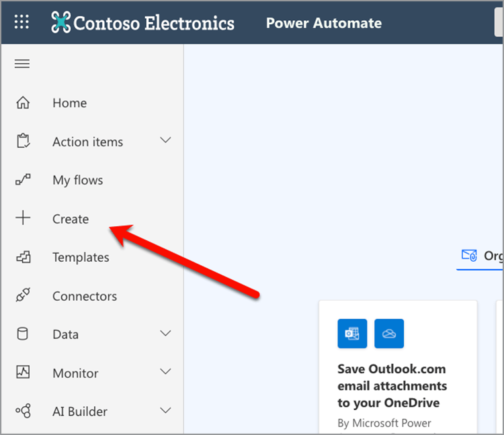Click the Action items clipboard icon
The width and height of the screenshot is (504, 435).
point(23,142)
